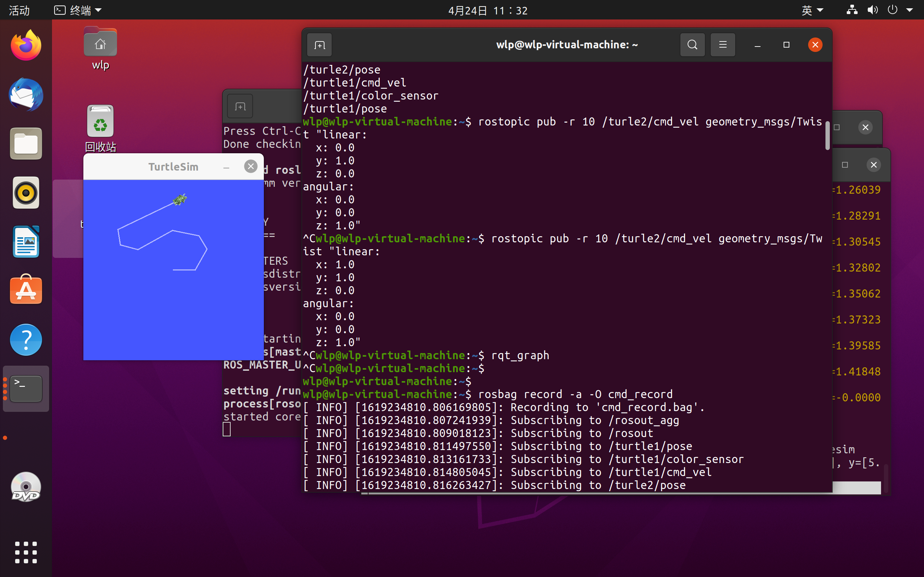
Task: Open the terminal search icon
Action: (x=692, y=45)
